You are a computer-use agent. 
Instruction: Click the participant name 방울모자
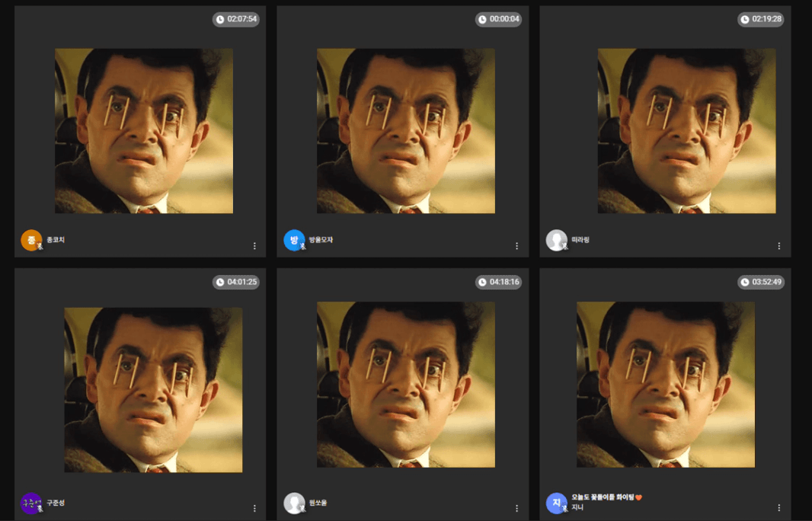tap(321, 240)
